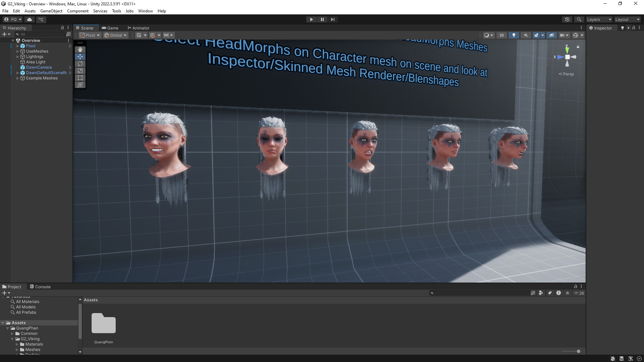
Task: Toggle Inspector panel lock
Action: pos(634,28)
